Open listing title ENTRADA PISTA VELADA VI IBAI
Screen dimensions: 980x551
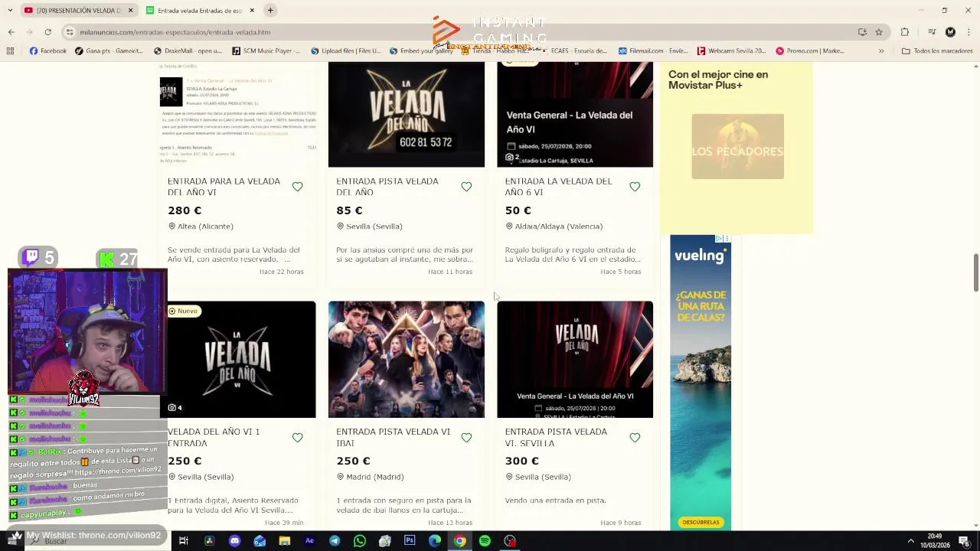tap(393, 437)
